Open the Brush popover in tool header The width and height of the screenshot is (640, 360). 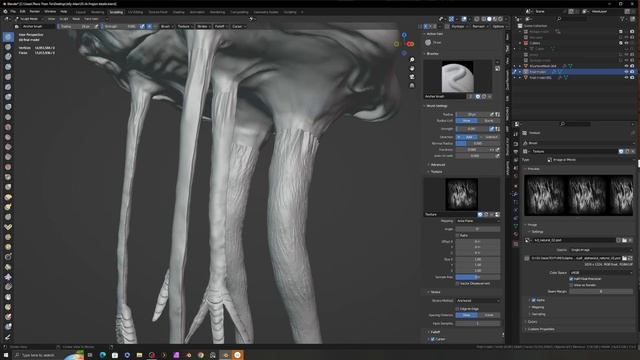[166, 26]
